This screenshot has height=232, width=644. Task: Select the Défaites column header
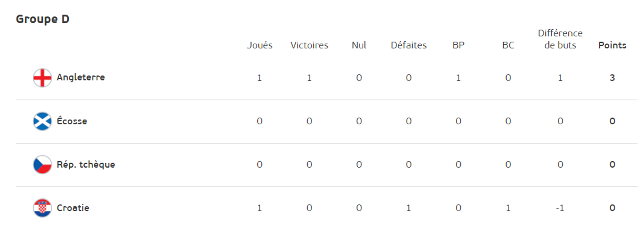(409, 45)
